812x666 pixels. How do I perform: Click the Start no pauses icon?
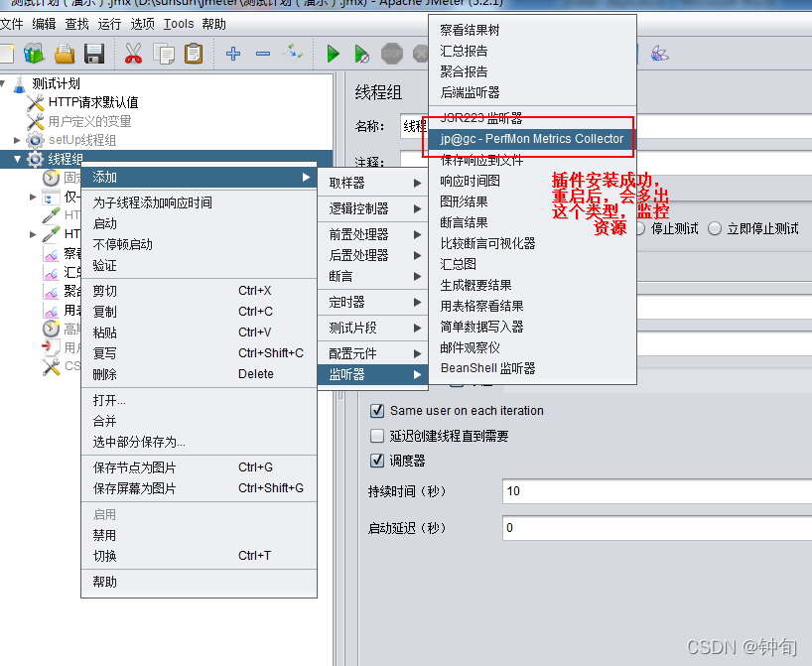pos(361,54)
